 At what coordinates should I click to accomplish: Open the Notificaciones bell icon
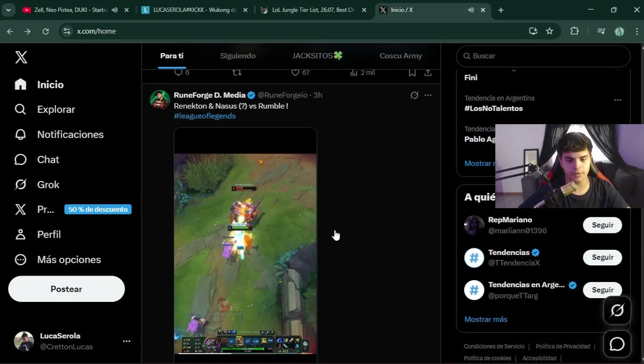point(20,134)
